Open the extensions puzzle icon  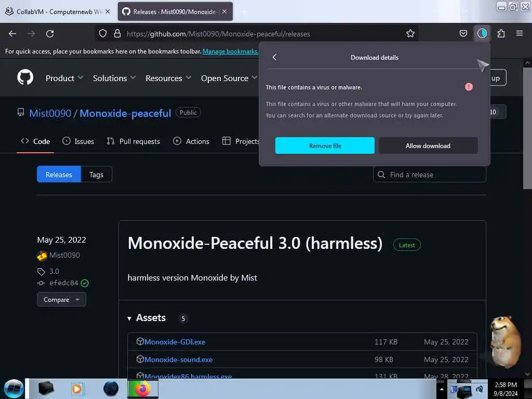point(501,33)
